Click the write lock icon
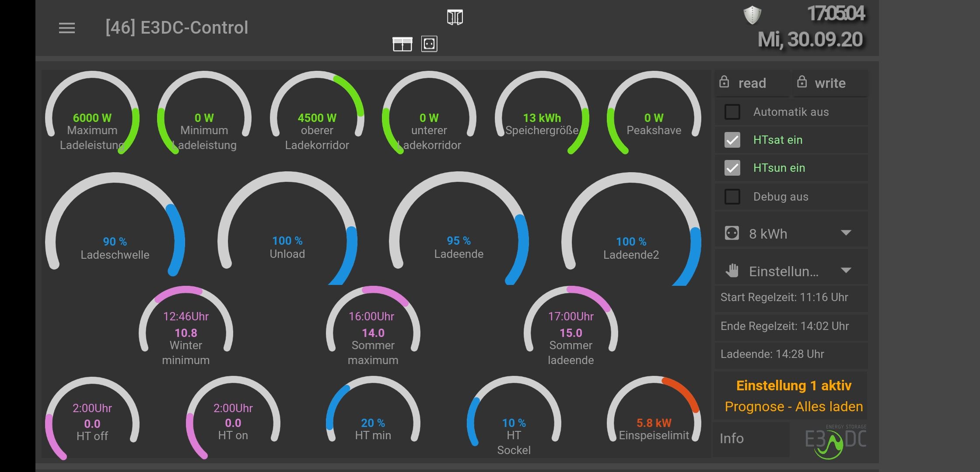Viewport: 980px width, 472px height. pyautogui.click(x=802, y=82)
